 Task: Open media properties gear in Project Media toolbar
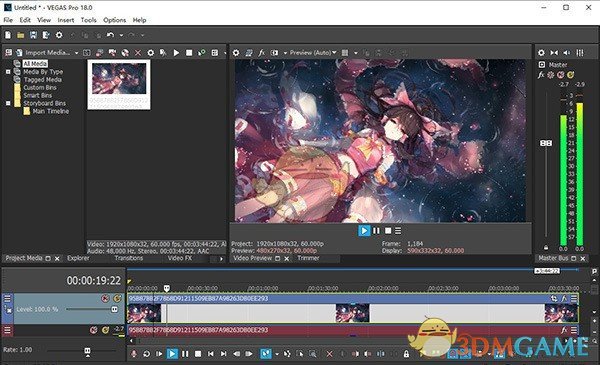(151, 53)
